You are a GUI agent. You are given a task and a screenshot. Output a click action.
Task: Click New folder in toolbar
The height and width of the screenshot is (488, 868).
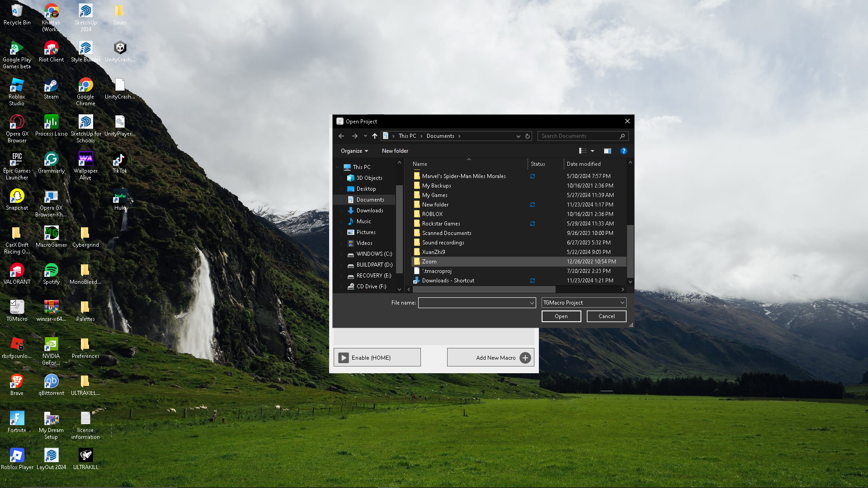(x=395, y=151)
